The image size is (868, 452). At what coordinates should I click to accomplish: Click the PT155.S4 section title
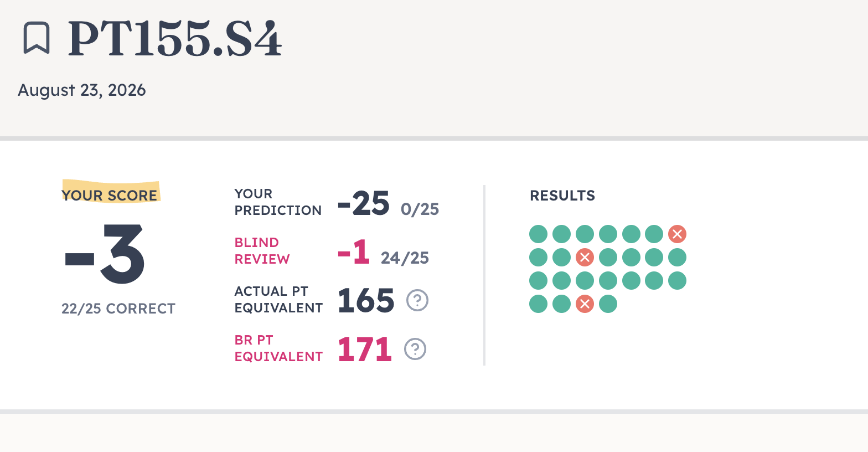[x=175, y=39]
